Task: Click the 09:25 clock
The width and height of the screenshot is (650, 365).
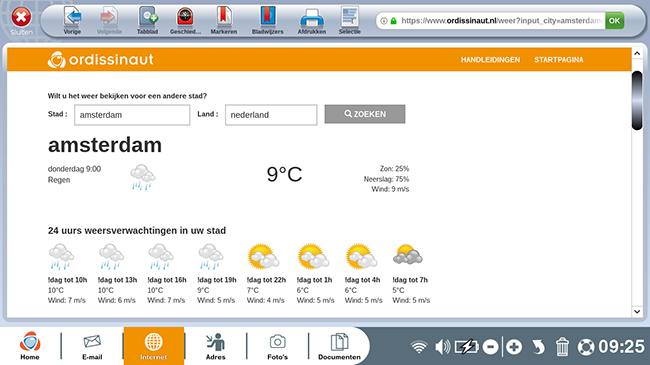Action: [621, 346]
